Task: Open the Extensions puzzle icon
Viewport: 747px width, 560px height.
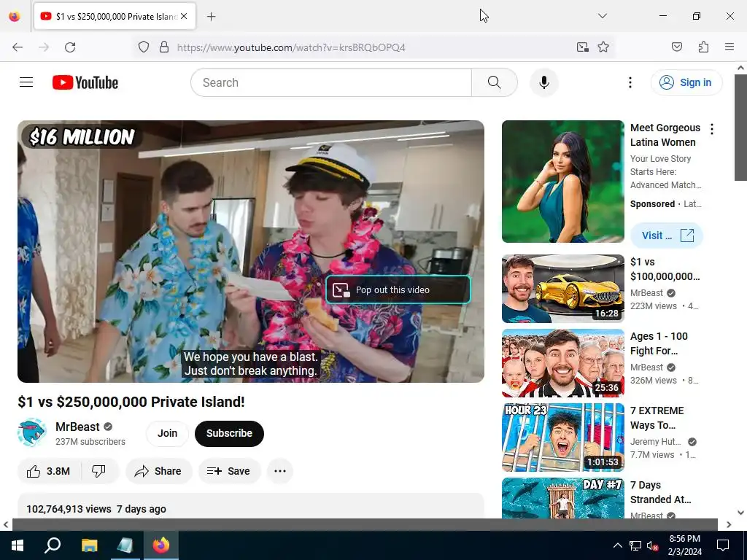Action: [703, 47]
